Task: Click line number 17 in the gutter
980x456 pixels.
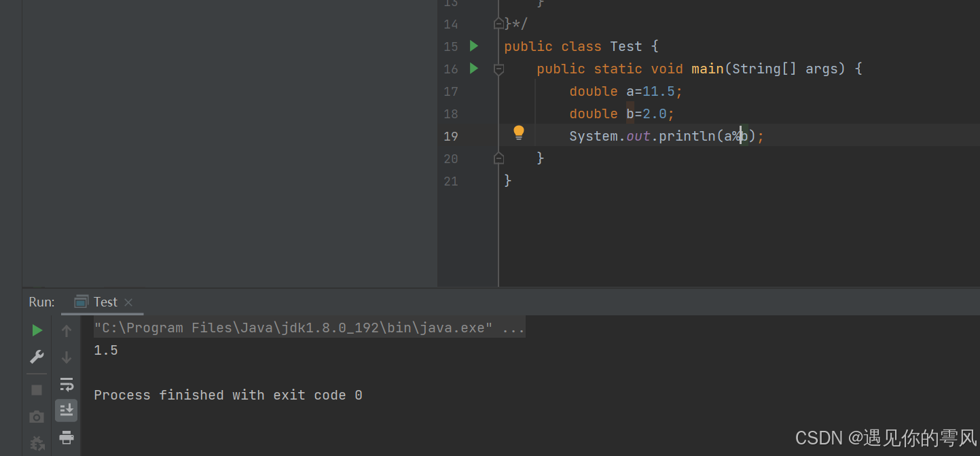Action: tap(451, 92)
